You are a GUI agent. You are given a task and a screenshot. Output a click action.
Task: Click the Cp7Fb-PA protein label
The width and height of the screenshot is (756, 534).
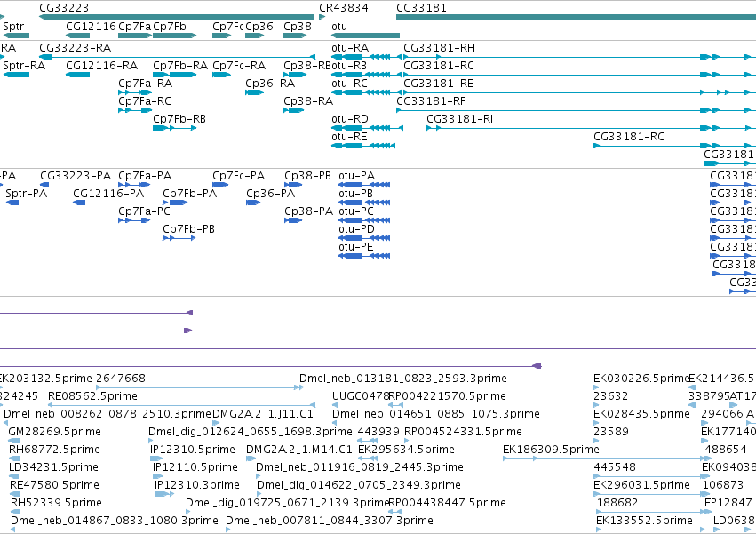(190, 194)
